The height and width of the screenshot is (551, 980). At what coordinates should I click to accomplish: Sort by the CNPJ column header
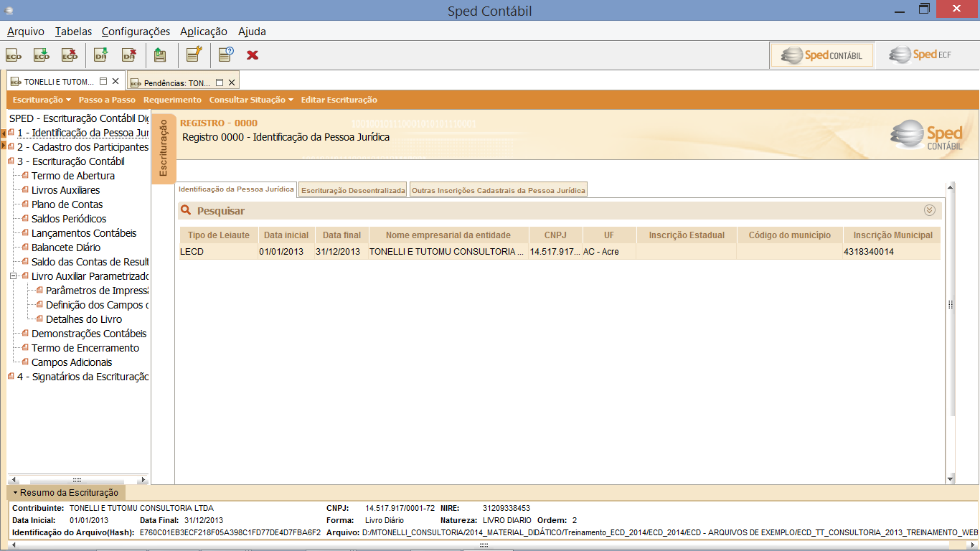[555, 235]
